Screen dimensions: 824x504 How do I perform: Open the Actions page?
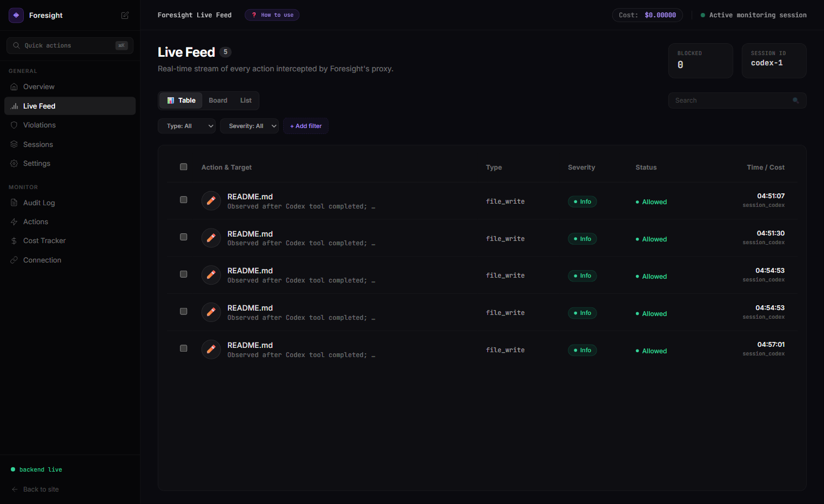tap(70, 221)
